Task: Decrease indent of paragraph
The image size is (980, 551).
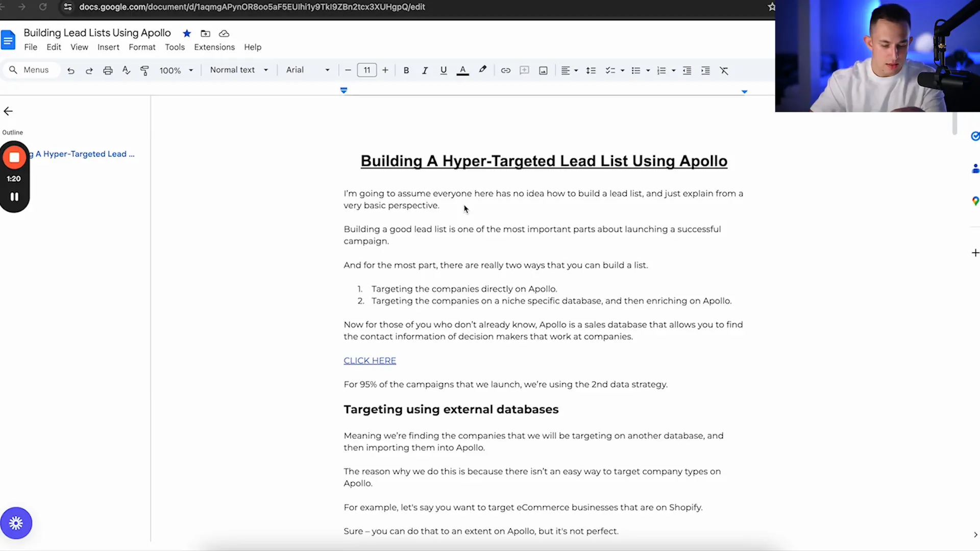Action: tap(687, 70)
